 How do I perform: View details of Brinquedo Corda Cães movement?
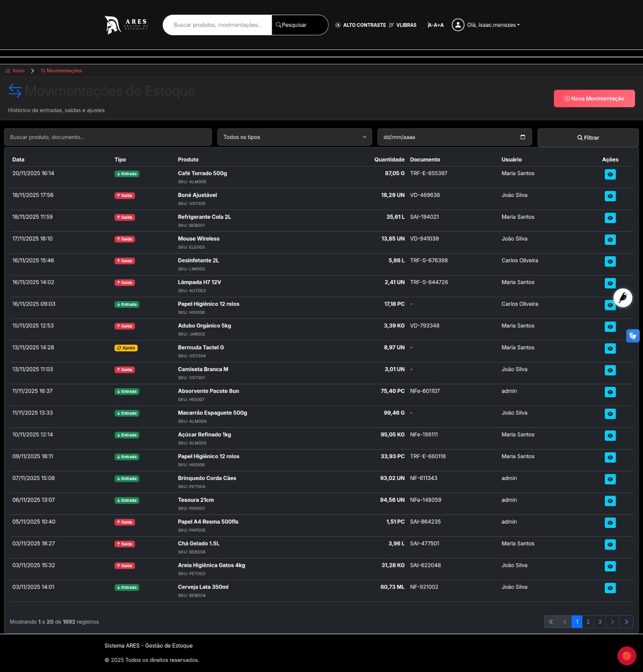tap(610, 479)
